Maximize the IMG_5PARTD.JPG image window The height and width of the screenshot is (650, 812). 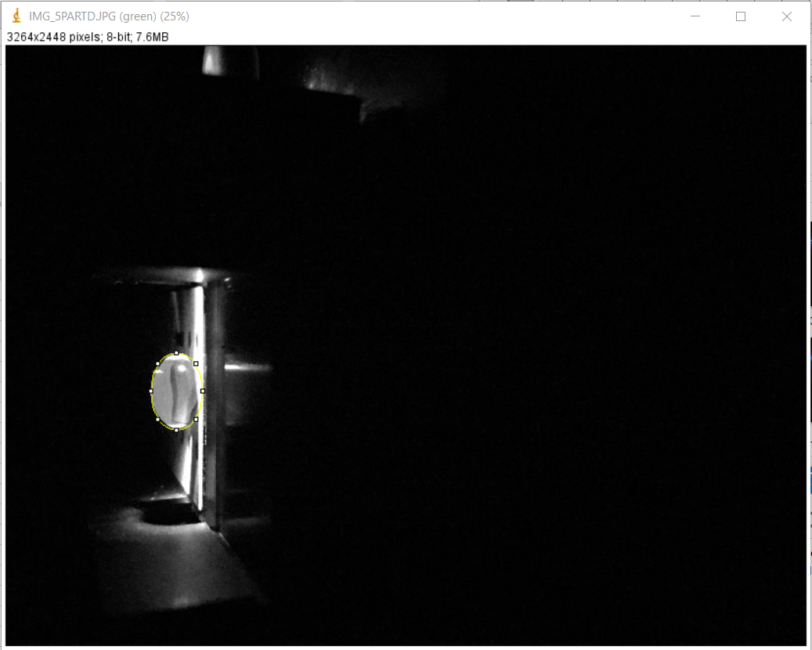click(741, 16)
